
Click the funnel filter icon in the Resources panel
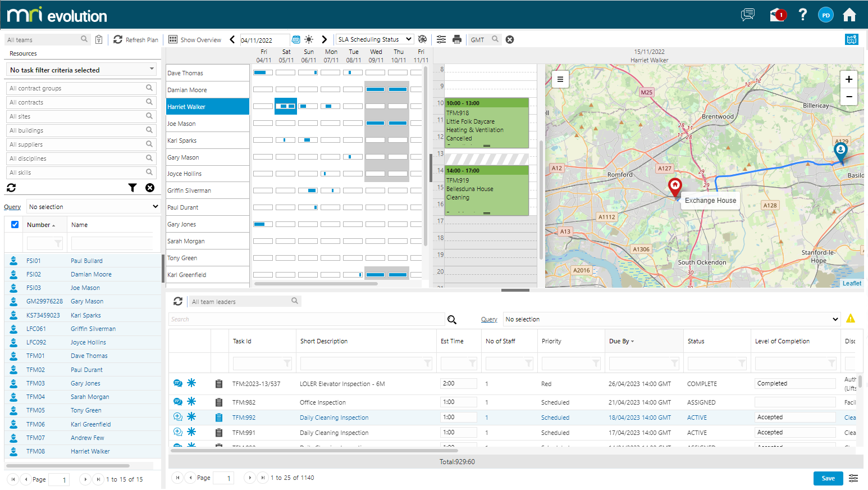133,188
